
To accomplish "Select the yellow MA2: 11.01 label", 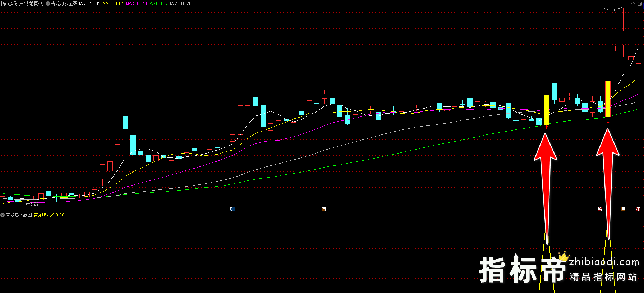I will tap(113, 4).
